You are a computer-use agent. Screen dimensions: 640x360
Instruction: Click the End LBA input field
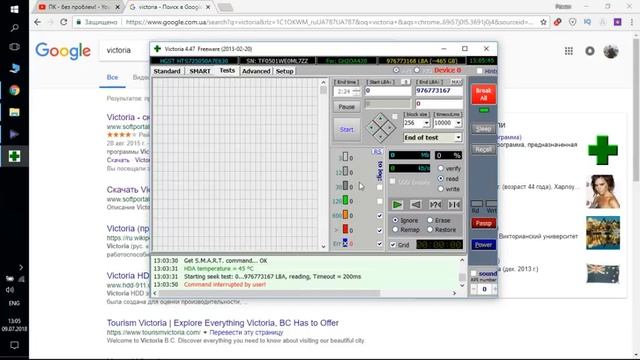(439, 91)
